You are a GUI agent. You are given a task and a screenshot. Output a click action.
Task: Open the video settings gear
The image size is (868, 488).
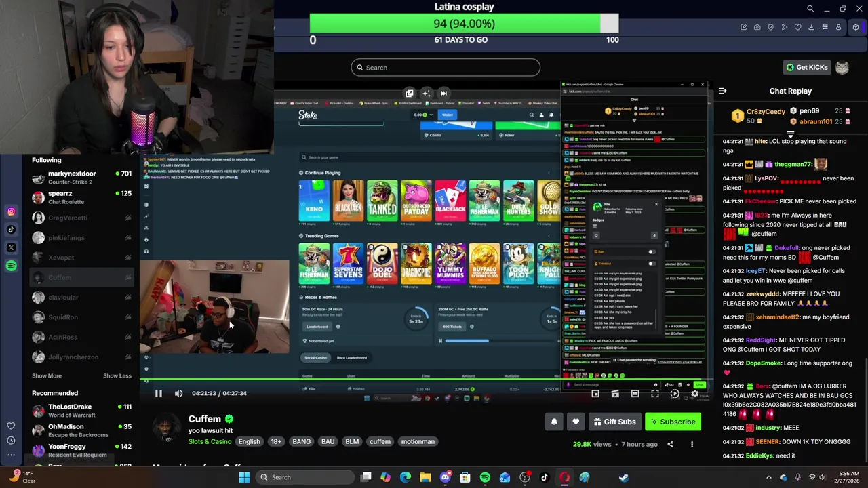click(x=694, y=394)
